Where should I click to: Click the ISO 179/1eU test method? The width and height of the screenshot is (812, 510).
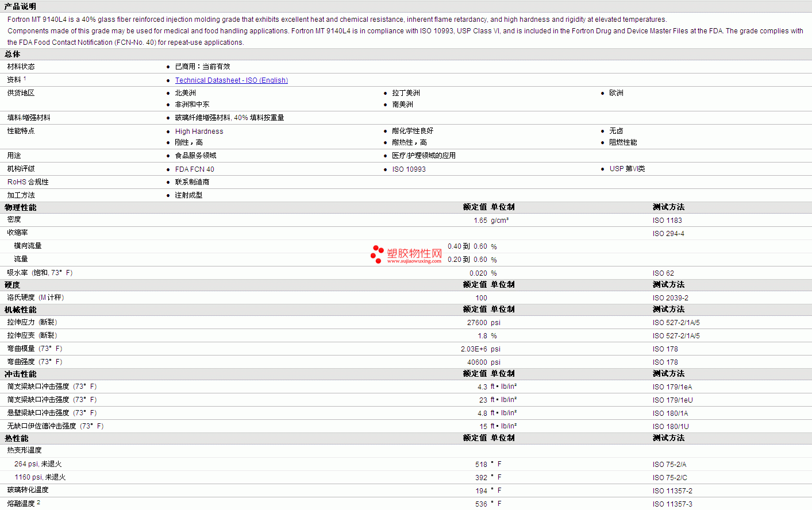(672, 400)
